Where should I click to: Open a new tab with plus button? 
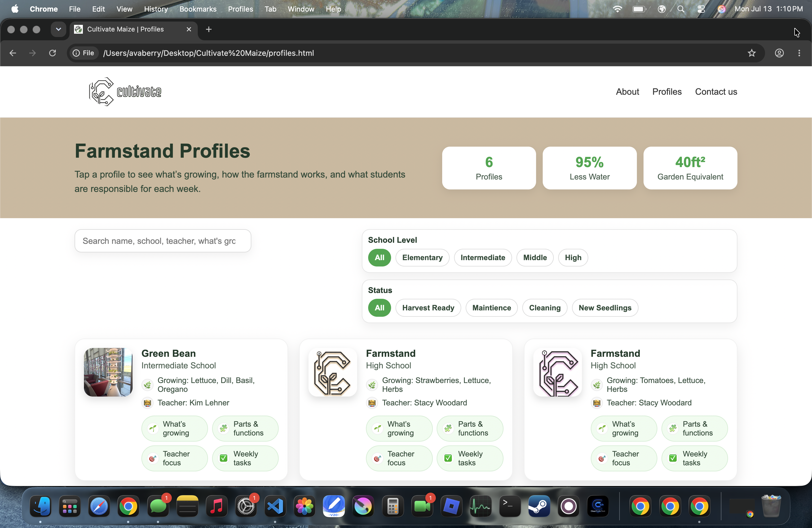coord(209,29)
